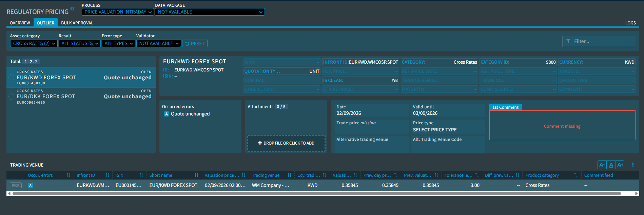This screenshot has height=215, width=644.
Task: Increase font size with A+ icon
Action: pos(620,165)
